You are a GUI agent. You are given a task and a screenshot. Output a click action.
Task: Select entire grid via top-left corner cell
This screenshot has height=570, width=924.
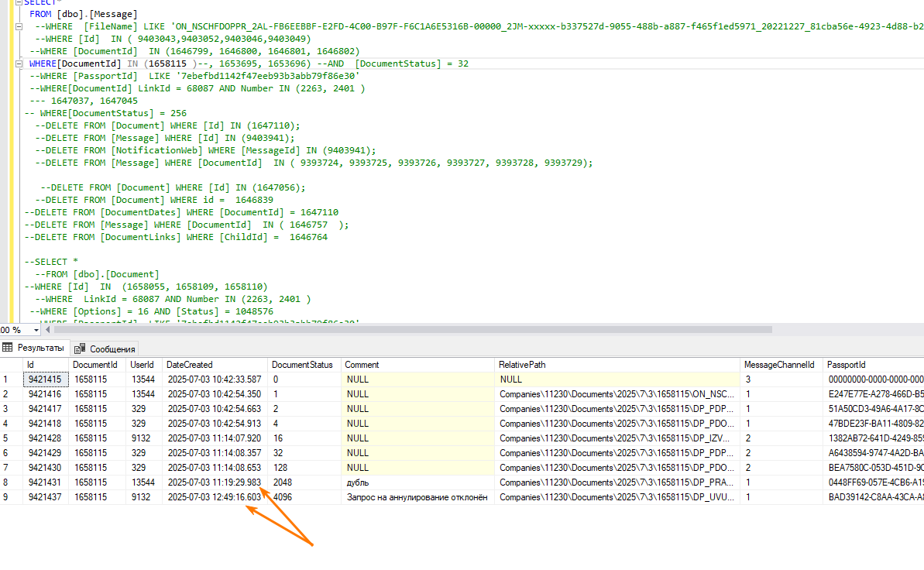[x=11, y=365]
